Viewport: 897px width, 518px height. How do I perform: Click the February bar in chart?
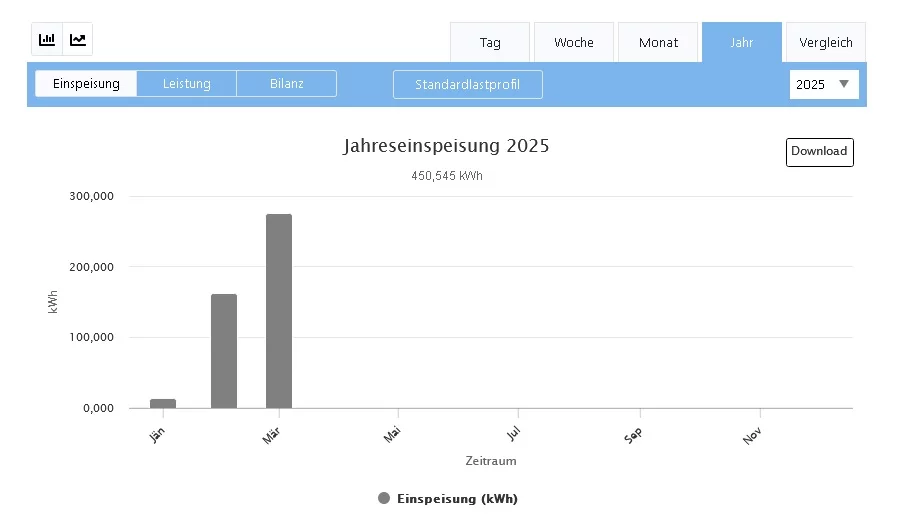(x=224, y=351)
